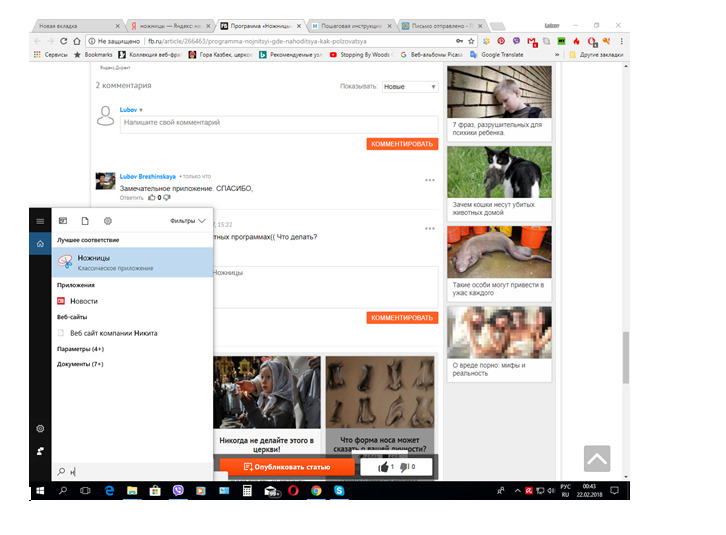
Task: Show hidden system tray icons chevron
Action: 517,491
